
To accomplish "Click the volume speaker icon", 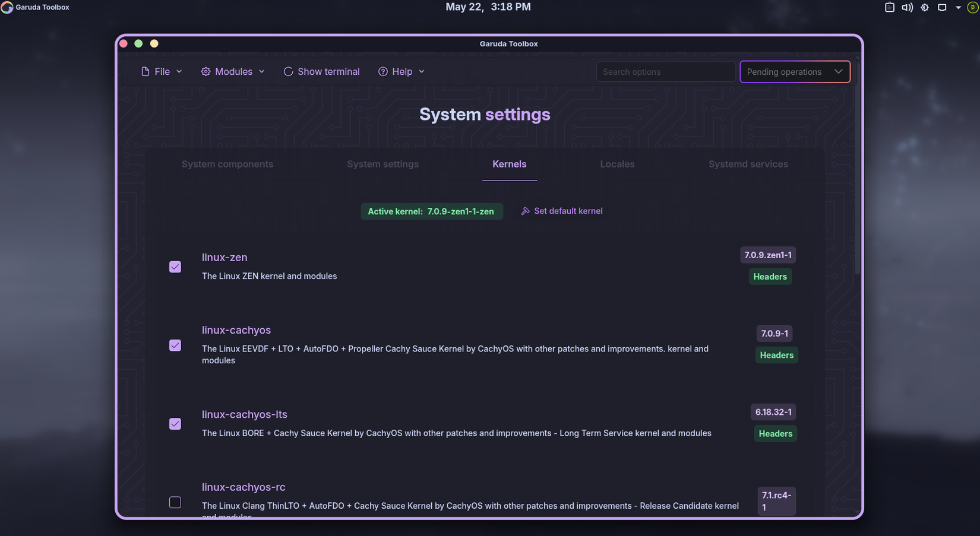I will (907, 7).
